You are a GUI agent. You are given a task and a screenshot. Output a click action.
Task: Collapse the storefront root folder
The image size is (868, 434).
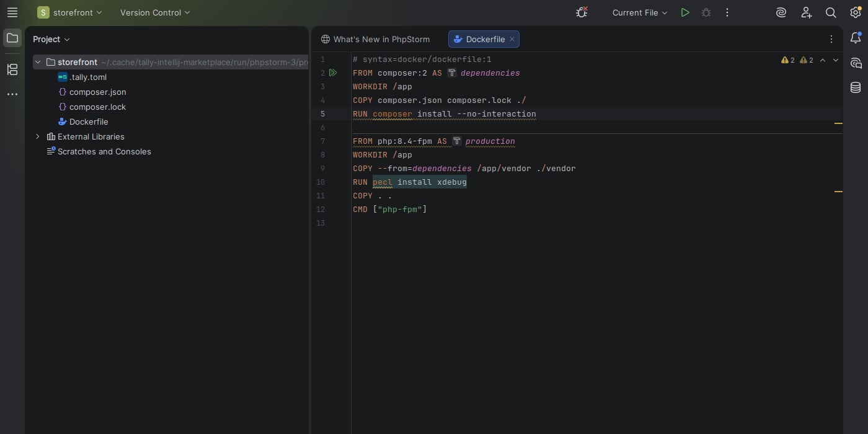pos(38,62)
